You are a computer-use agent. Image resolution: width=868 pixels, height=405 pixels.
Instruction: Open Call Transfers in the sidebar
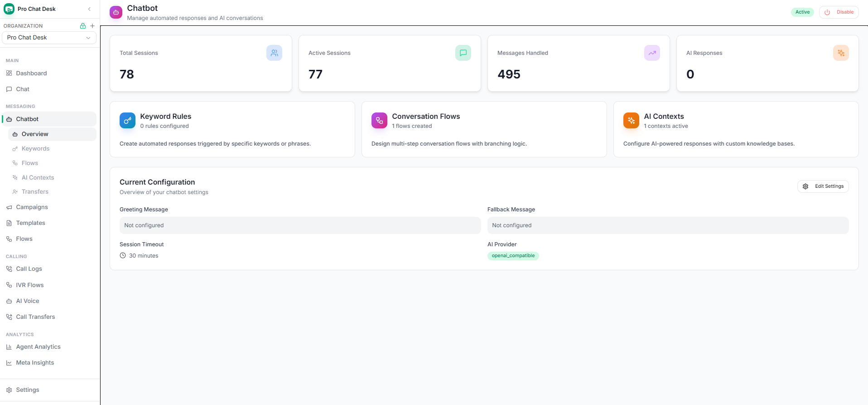(49, 317)
